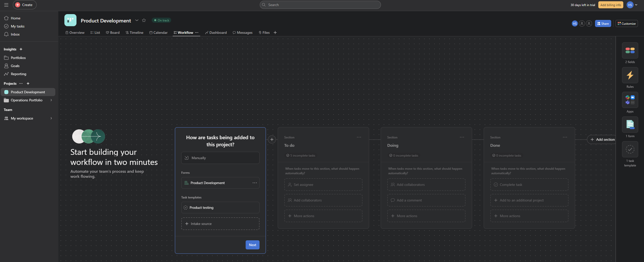Click the plus icon before To do section

click(x=272, y=139)
